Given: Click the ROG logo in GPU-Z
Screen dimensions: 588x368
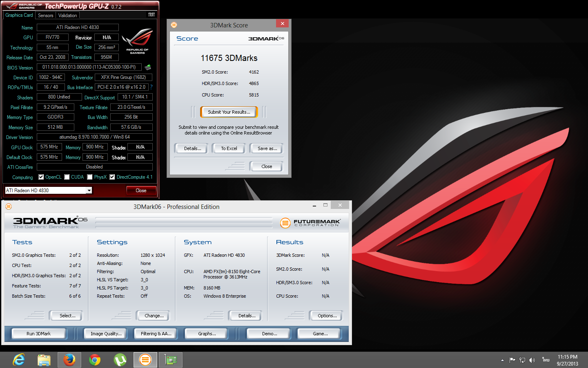Looking at the screenshot, I should (x=137, y=42).
